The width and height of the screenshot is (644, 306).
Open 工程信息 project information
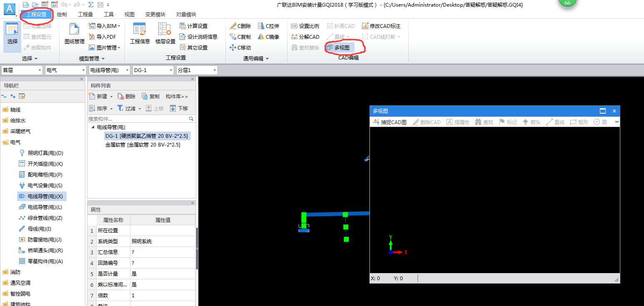coord(140,34)
